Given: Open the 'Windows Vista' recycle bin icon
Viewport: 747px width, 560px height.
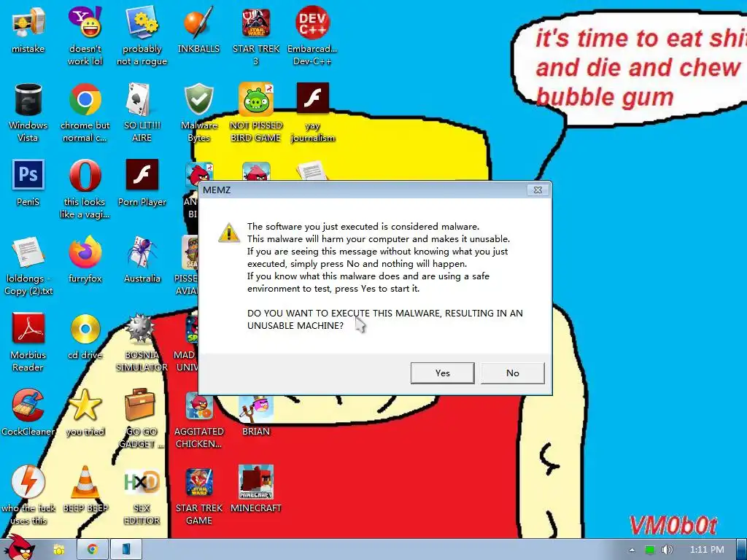Looking at the screenshot, I should tap(28, 112).
